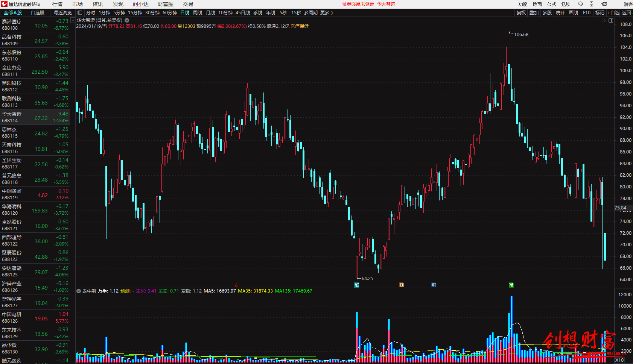Click the +自选 button

613,13
